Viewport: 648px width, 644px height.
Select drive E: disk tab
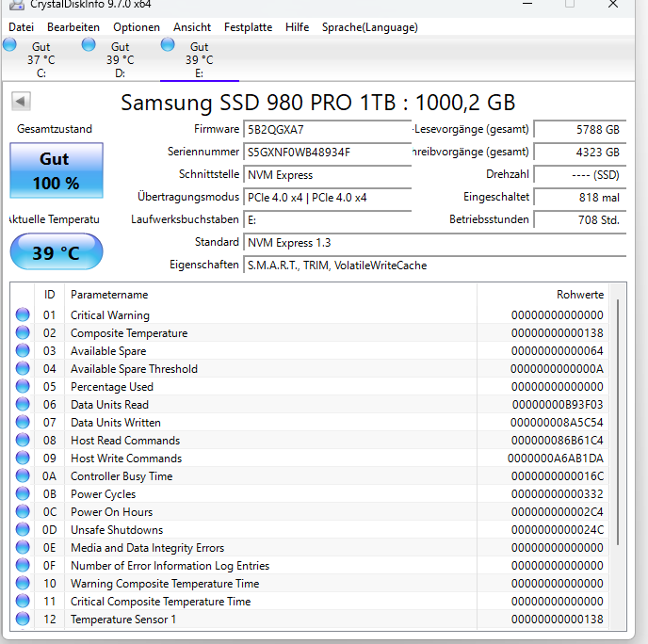(x=199, y=59)
